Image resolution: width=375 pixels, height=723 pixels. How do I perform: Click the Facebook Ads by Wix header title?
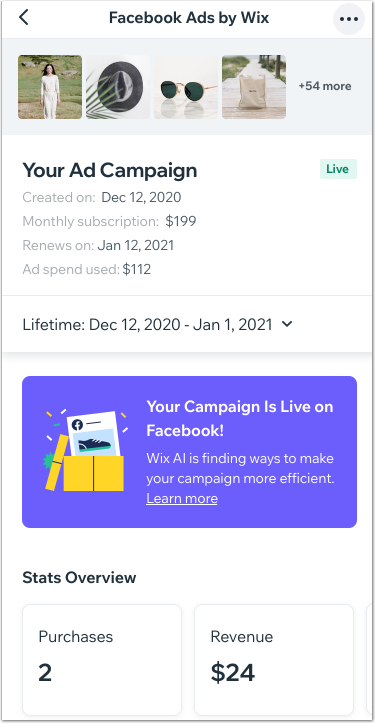click(189, 18)
